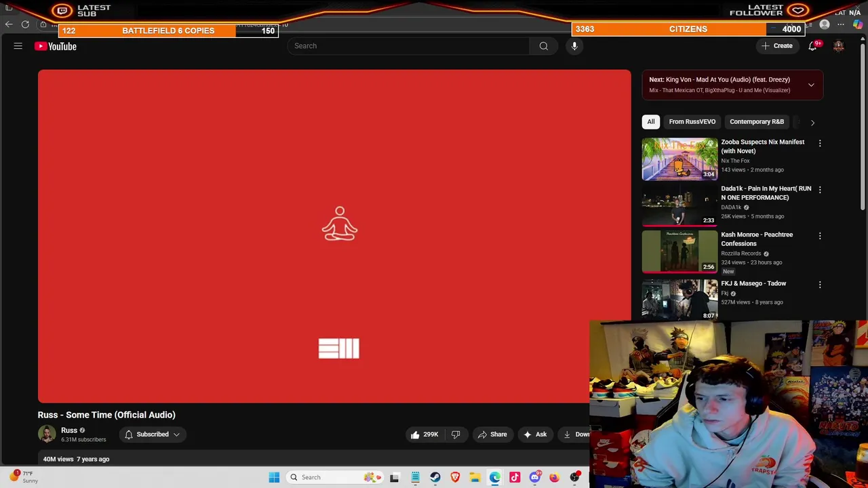Open the Dada1k Pain In My Heart thumbnail
The width and height of the screenshot is (868, 488).
679,205
